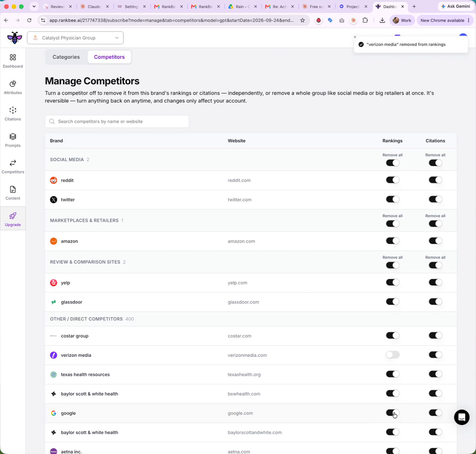Reload the page in Chrome
Image resolution: width=476 pixels, height=454 pixels.
click(29, 20)
